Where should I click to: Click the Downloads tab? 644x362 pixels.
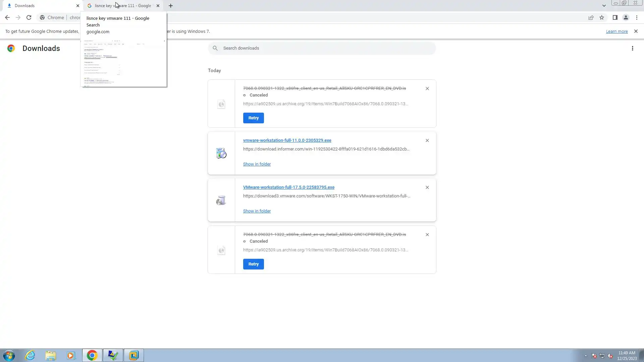(x=40, y=6)
